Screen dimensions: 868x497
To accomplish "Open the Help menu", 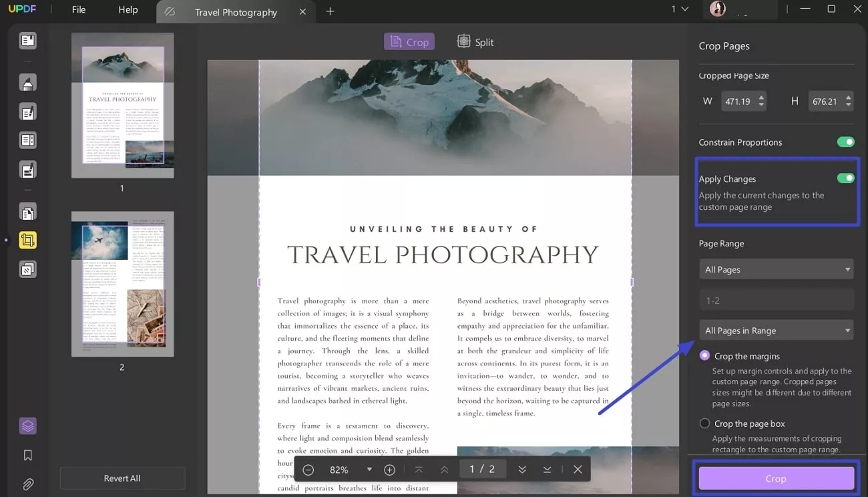I will [x=128, y=9].
